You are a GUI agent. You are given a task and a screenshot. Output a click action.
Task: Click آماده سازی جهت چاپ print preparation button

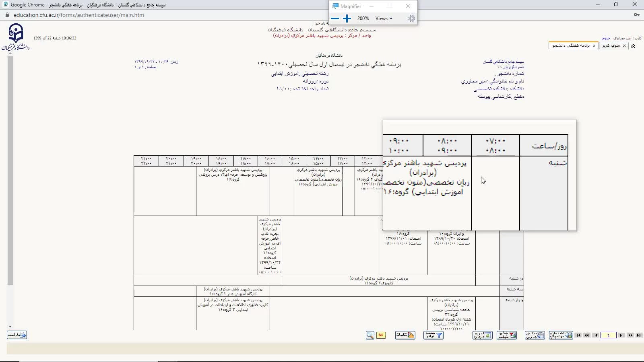pyautogui.click(x=561, y=335)
